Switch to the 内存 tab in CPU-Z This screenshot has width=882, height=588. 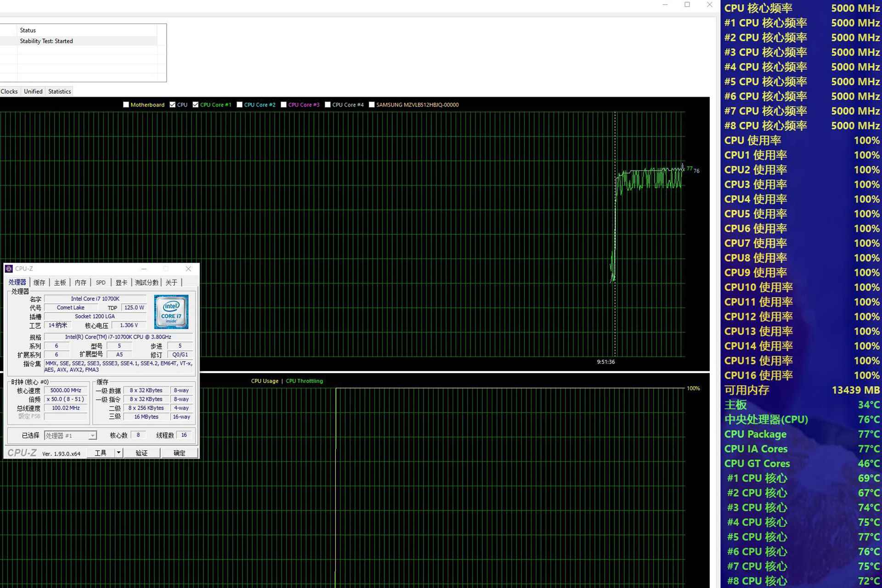click(x=80, y=283)
